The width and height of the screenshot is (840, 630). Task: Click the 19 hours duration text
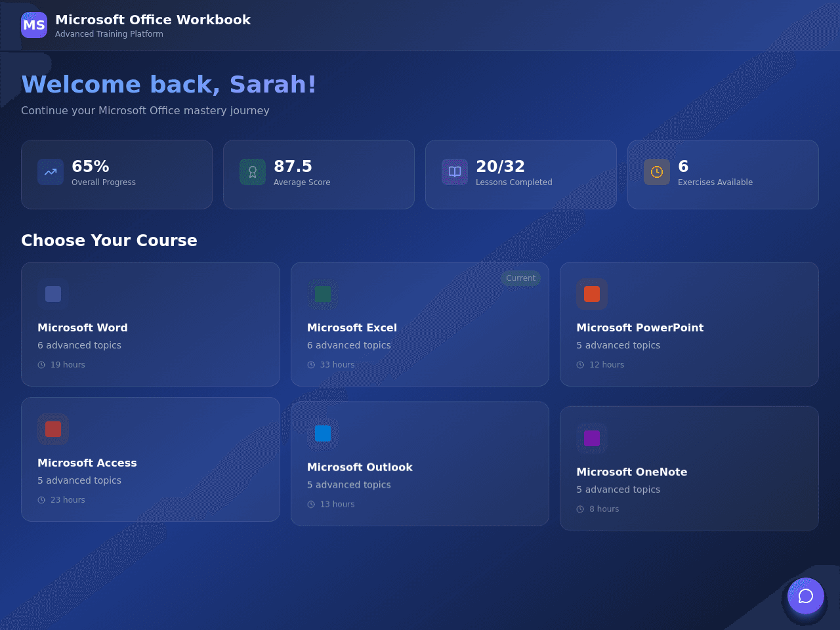(68, 365)
